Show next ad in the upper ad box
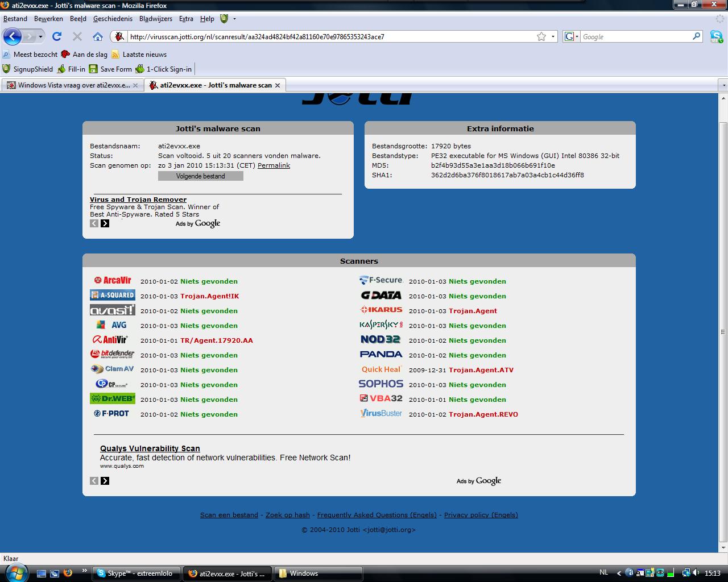The image size is (728, 582). click(x=105, y=223)
